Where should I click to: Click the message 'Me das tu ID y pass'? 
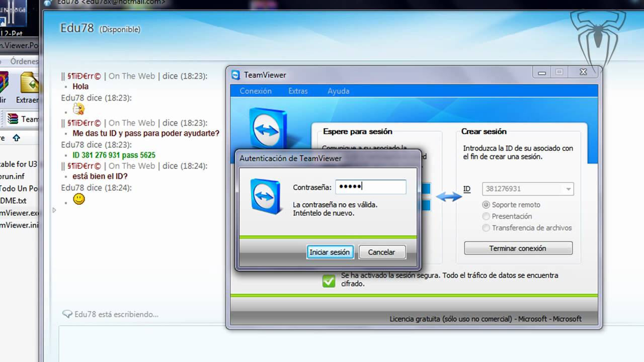pyautogui.click(x=146, y=134)
